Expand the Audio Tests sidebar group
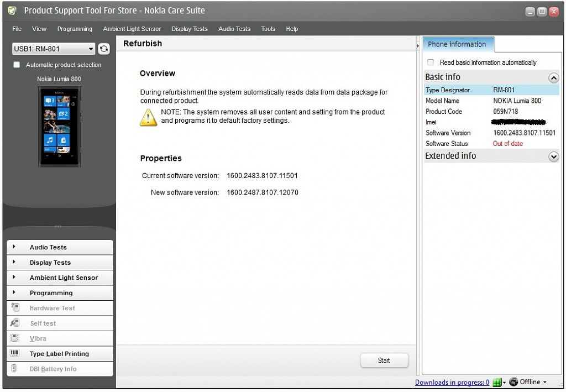Viewport: 566px width, 392px height. tap(14, 247)
